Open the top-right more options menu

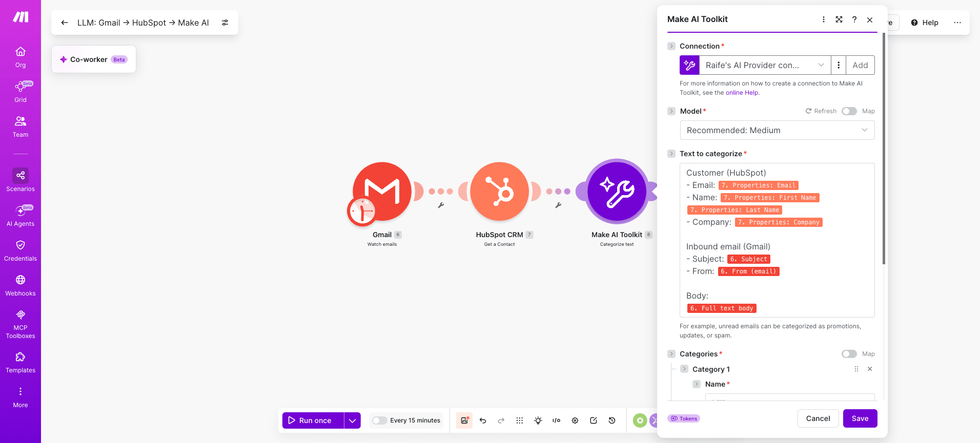tap(957, 23)
